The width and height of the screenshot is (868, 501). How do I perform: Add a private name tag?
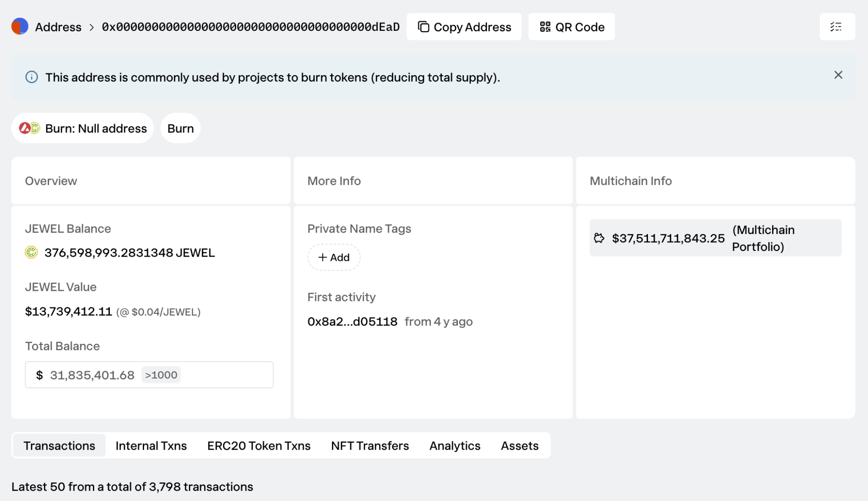pos(334,257)
